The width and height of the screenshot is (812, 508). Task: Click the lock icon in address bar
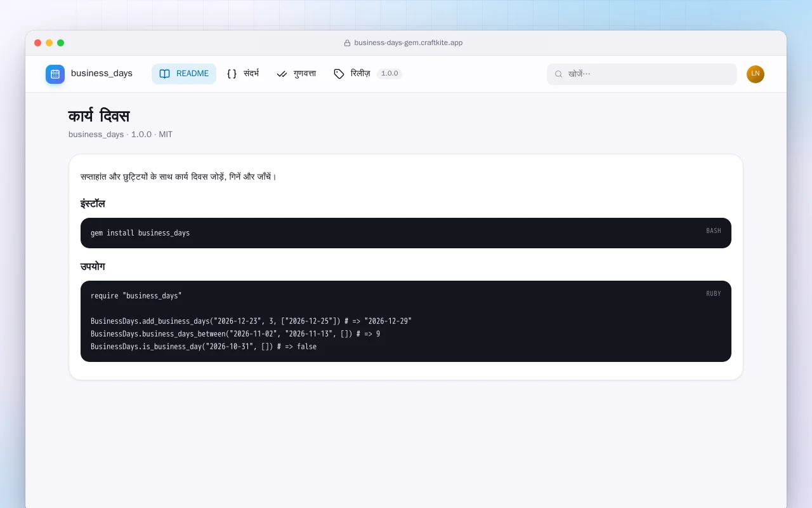pyautogui.click(x=347, y=43)
